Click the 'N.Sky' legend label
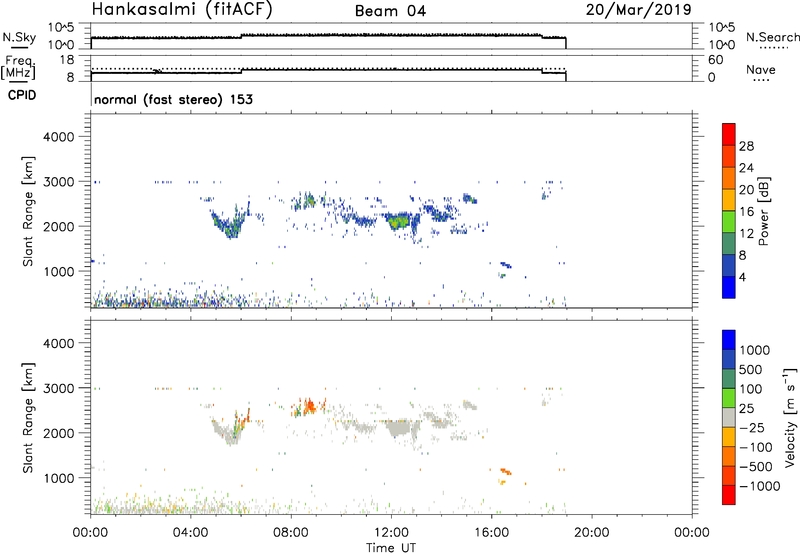Viewport: 800px width, 554px height. click(19, 37)
